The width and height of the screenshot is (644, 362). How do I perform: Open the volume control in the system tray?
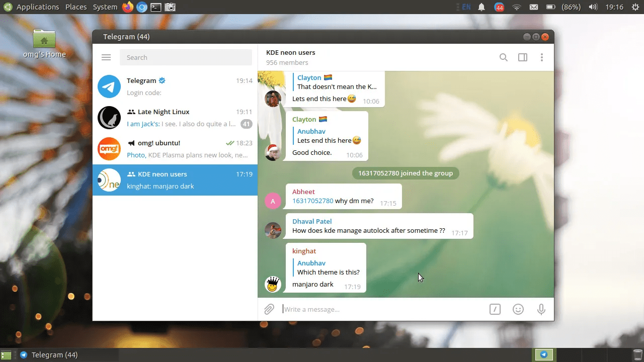(x=593, y=7)
